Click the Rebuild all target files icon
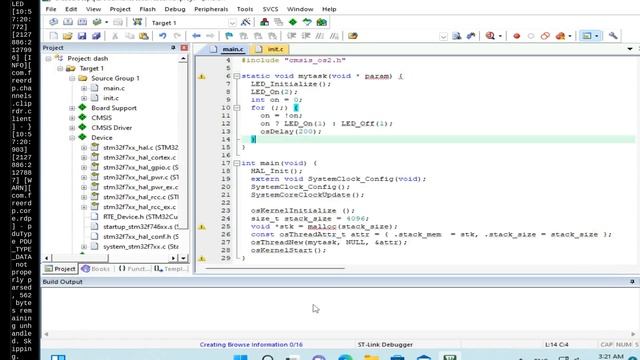 point(82,22)
